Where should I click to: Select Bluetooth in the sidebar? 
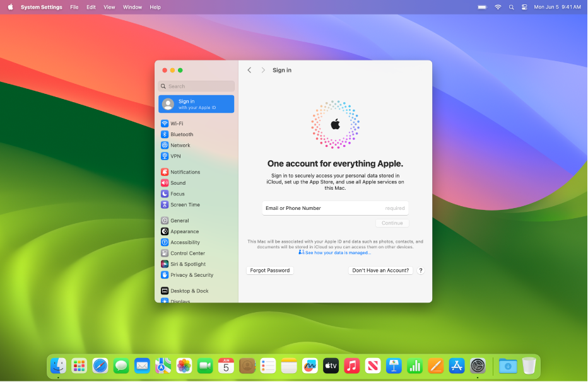181,134
